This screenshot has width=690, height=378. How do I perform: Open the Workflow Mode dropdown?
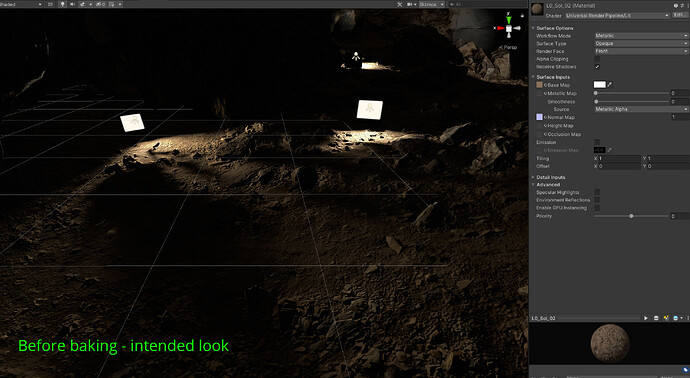pyautogui.click(x=641, y=36)
